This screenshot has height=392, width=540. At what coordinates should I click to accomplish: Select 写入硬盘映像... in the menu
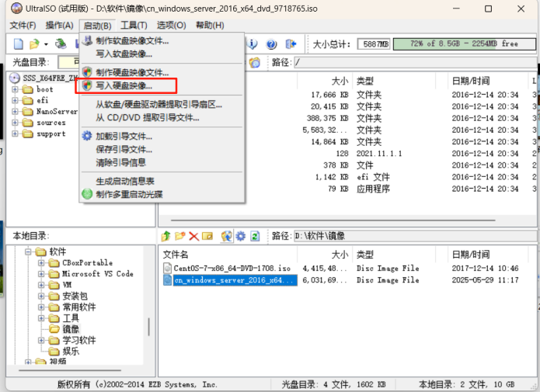[162, 85]
